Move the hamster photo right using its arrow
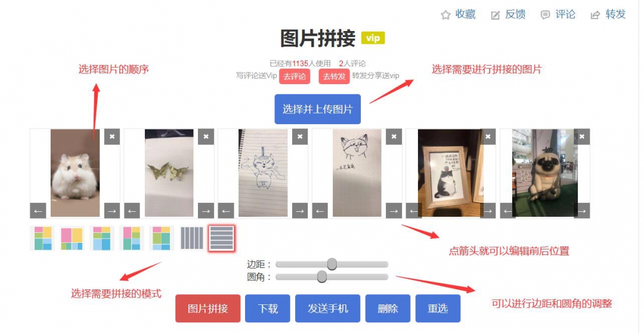 [x=112, y=211]
